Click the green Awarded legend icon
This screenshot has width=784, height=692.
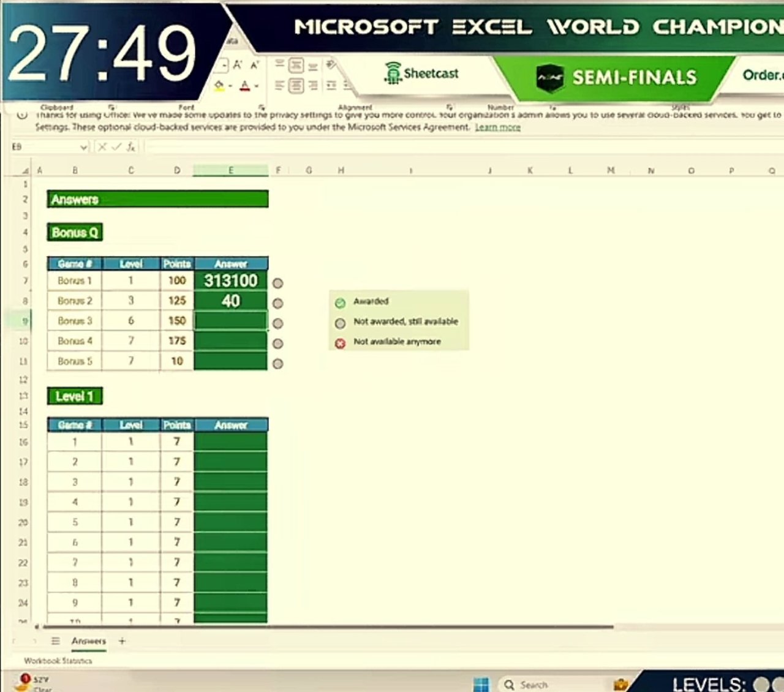[341, 303]
